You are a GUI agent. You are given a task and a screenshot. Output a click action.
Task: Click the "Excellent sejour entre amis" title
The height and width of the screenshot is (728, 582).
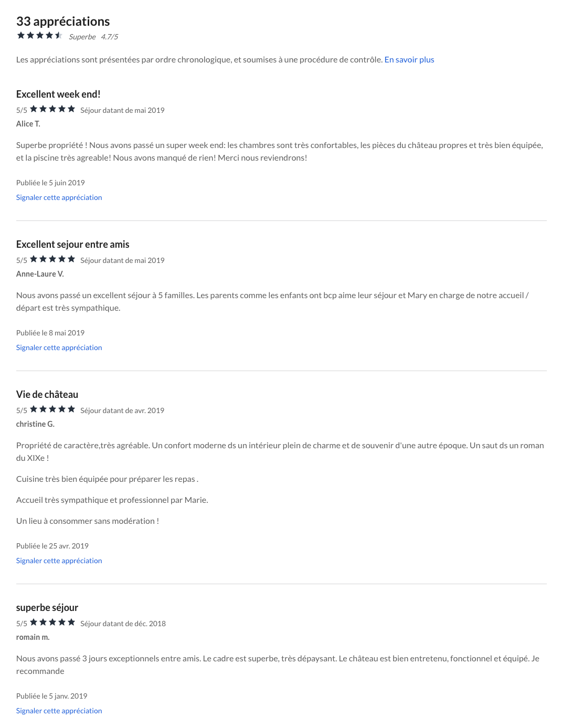coord(72,245)
